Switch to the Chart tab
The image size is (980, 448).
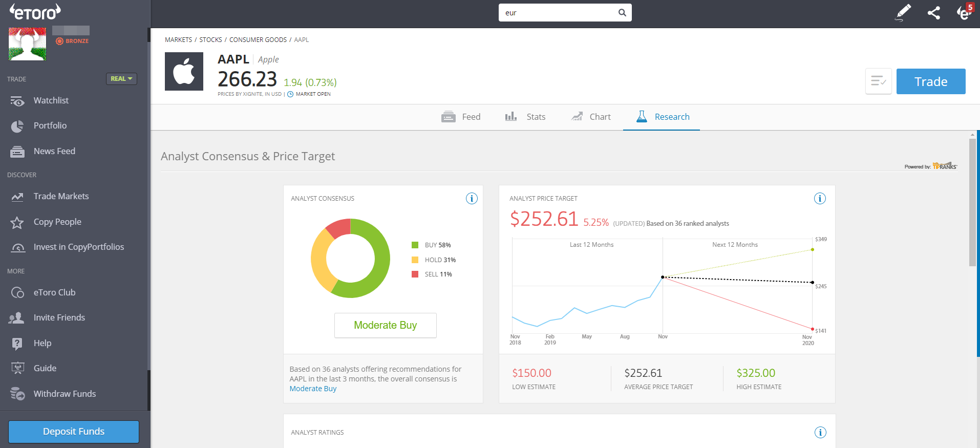tap(591, 117)
